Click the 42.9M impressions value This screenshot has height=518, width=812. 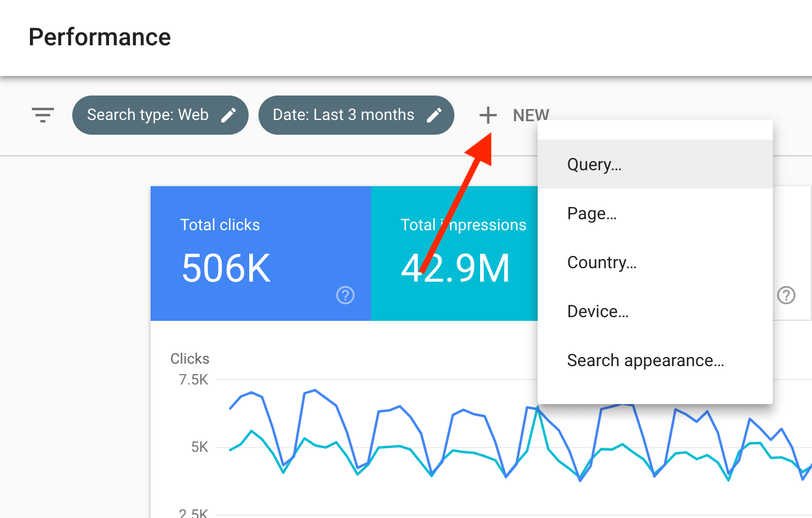[455, 268]
